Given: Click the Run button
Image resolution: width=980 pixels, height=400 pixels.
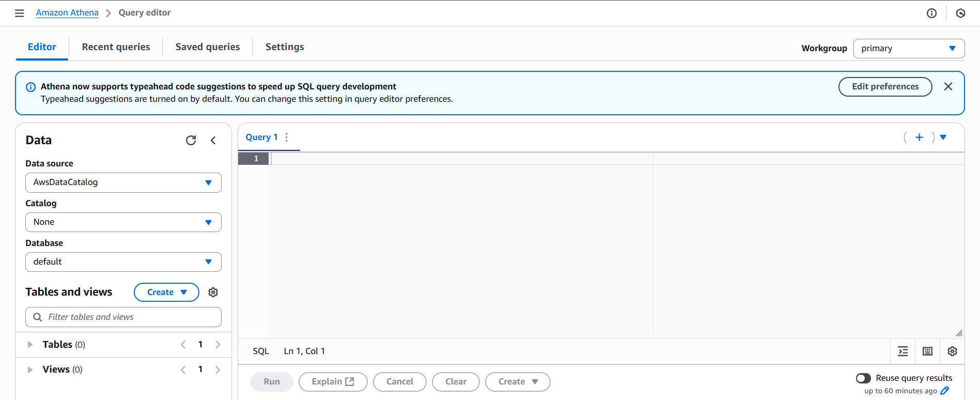Looking at the screenshot, I should pos(272,382).
